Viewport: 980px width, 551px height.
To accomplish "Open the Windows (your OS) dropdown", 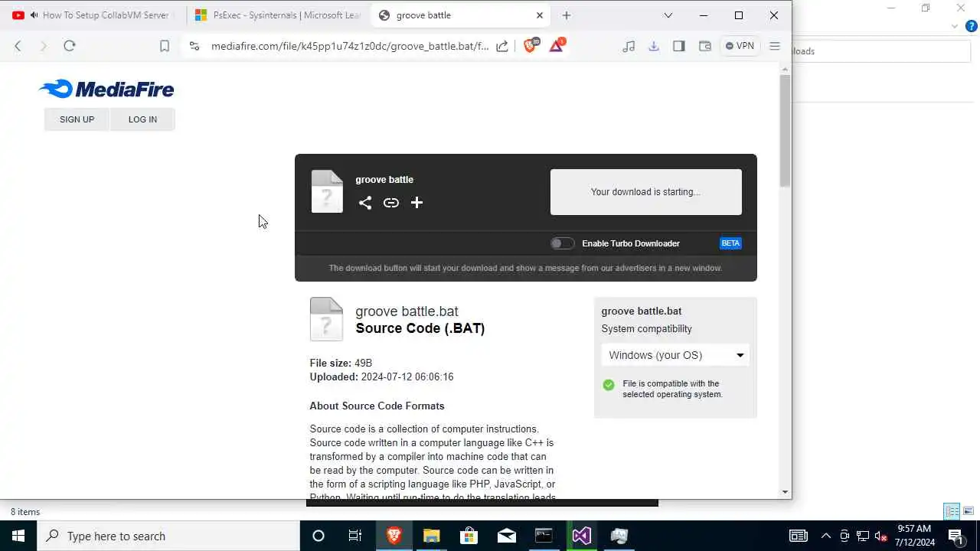I will [675, 355].
